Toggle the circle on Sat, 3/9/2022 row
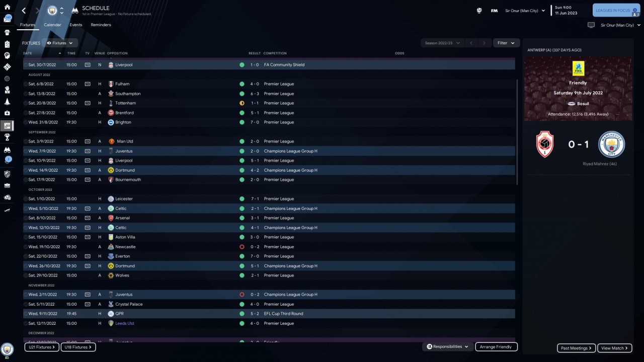This screenshot has width=644, height=362. (x=26, y=141)
